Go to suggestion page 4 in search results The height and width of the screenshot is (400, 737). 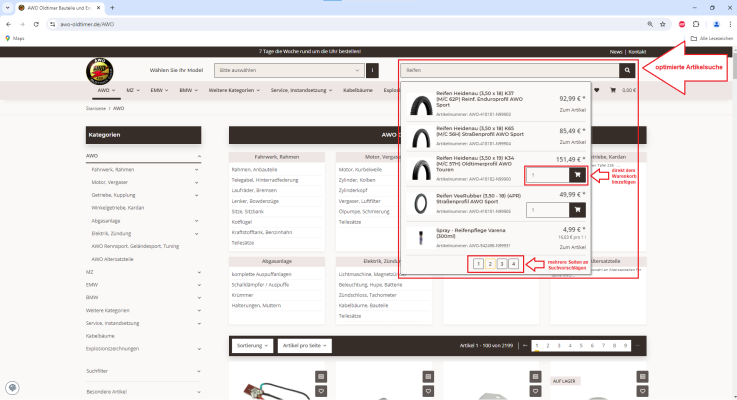click(x=513, y=264)
